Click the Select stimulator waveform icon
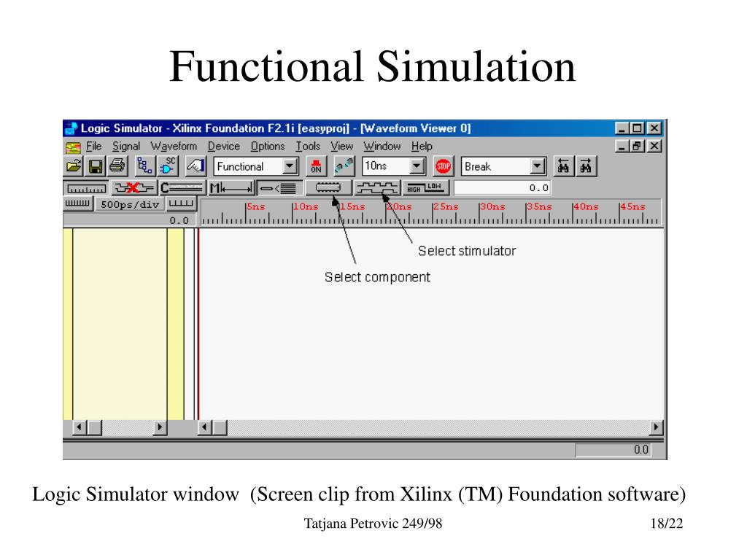Image resolution: width=747 pixels, height=560 pixels. (x=377, y=188)
